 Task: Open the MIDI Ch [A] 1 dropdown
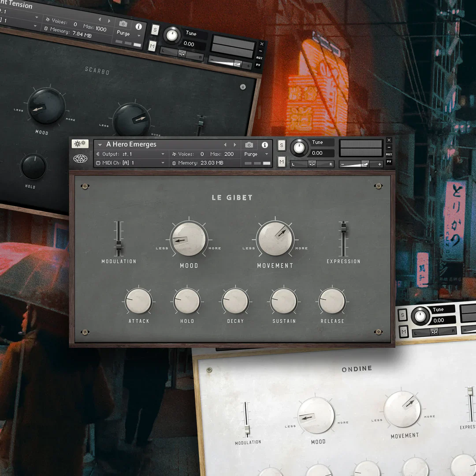pos(163,163)
